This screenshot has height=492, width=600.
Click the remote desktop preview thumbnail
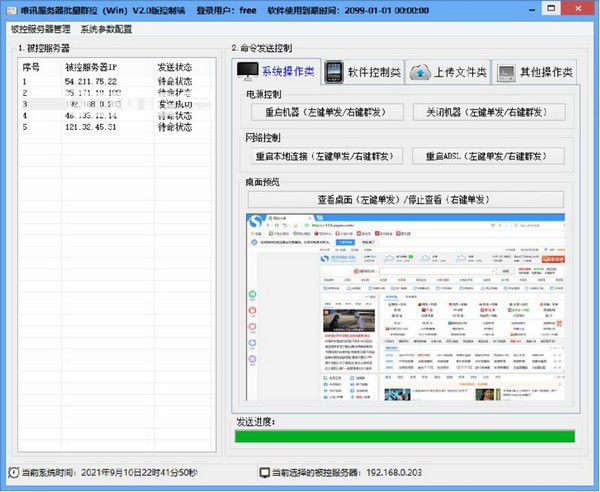[406, 307]
